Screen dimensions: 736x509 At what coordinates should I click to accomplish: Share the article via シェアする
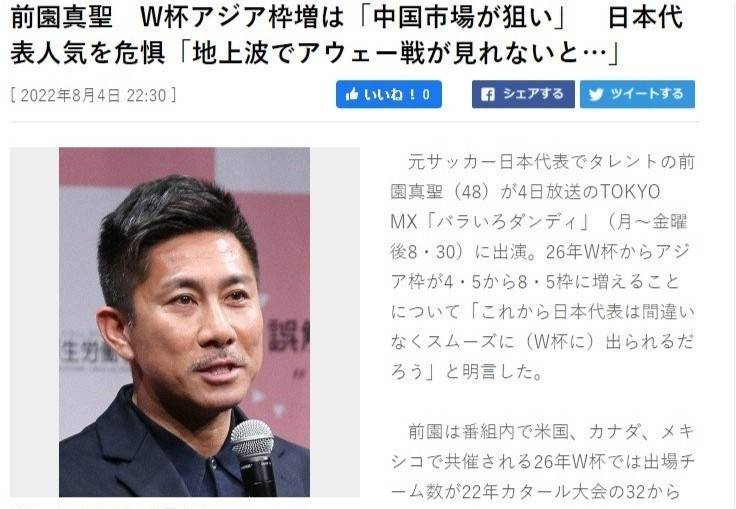coord(523,94)
